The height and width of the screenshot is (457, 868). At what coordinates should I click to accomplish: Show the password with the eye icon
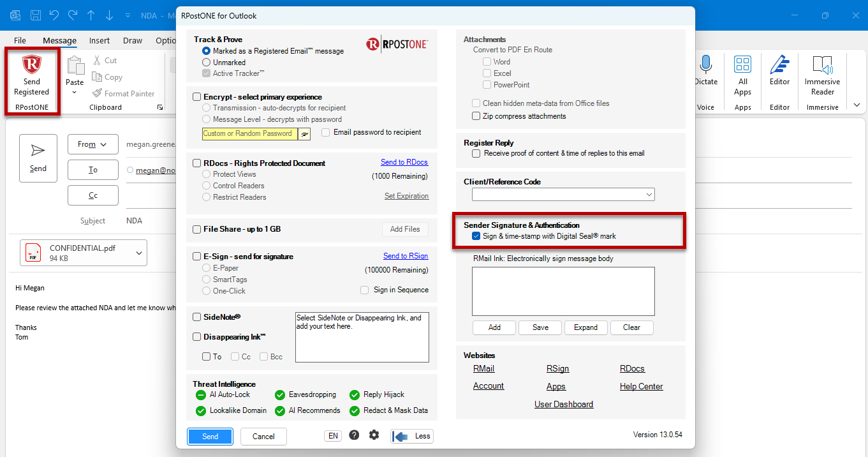(x=304, y=133)
